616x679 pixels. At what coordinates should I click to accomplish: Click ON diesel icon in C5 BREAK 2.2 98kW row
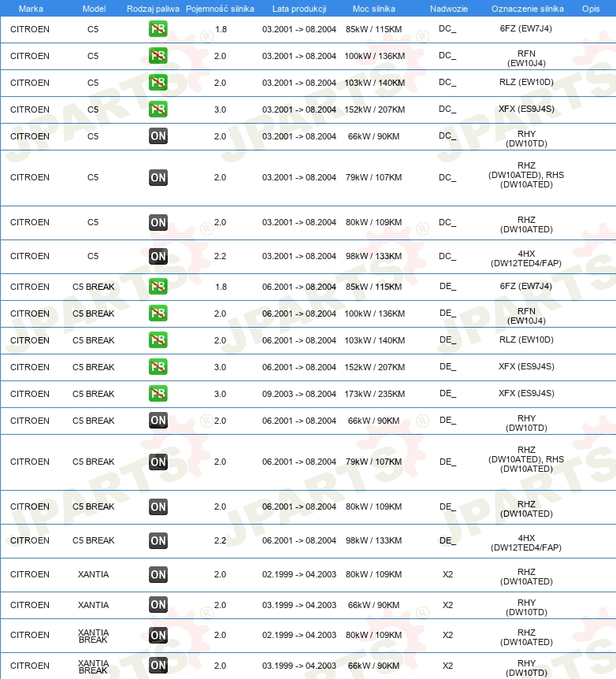tap(158, 541)
